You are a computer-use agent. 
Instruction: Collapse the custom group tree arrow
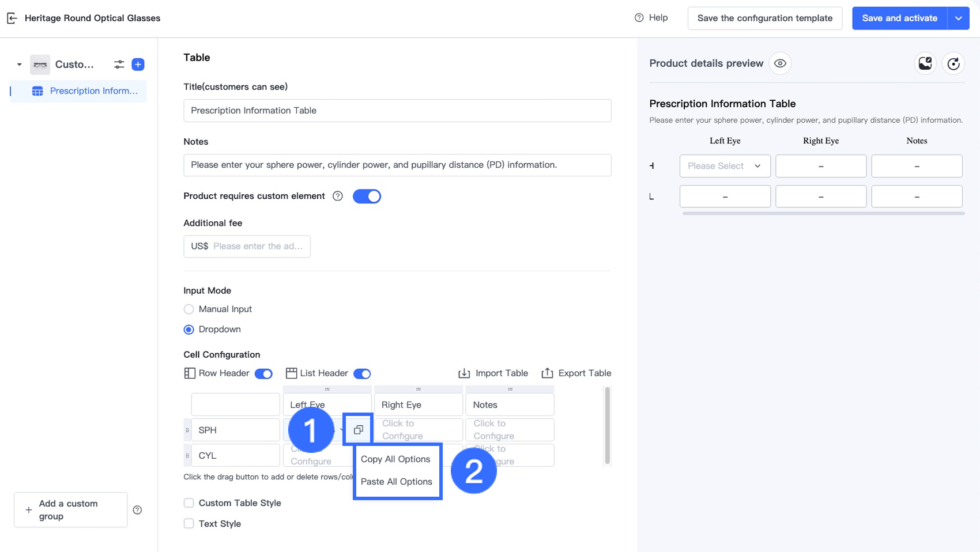click(x=20, y=65)
